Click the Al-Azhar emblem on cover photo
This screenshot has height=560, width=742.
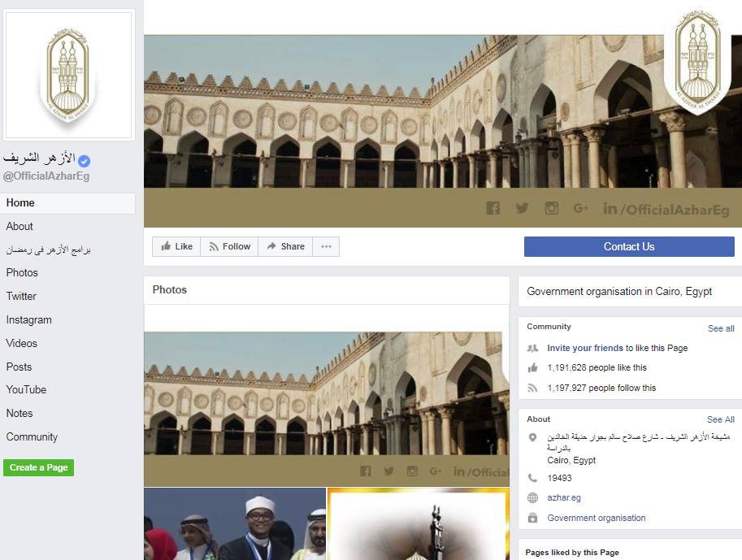[x=698, y=62]
